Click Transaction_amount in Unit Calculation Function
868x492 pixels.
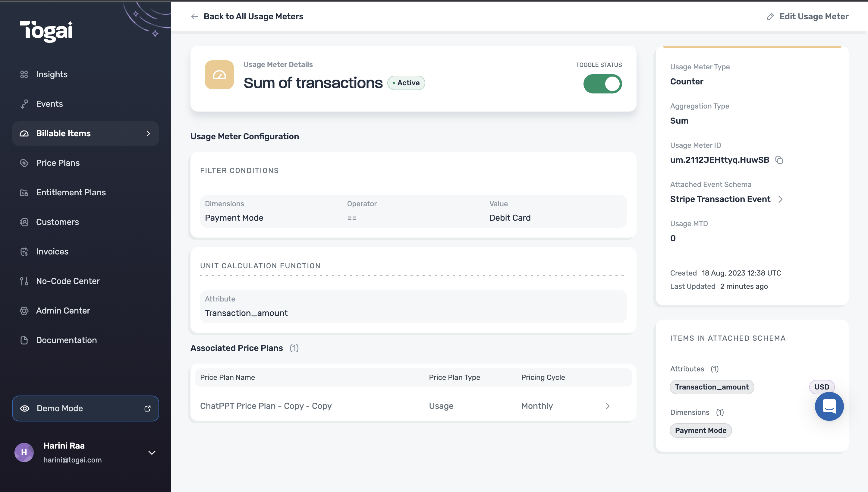(x=246, y=313)
